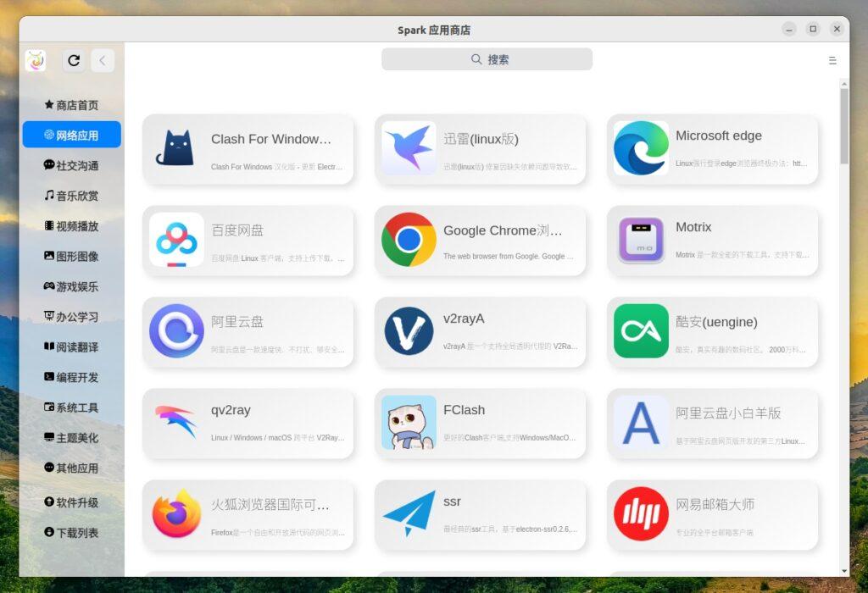This screenshot has width=868, height=593.
Task: Open the hamburger menu at top right
Action: (x=832, y=60)
